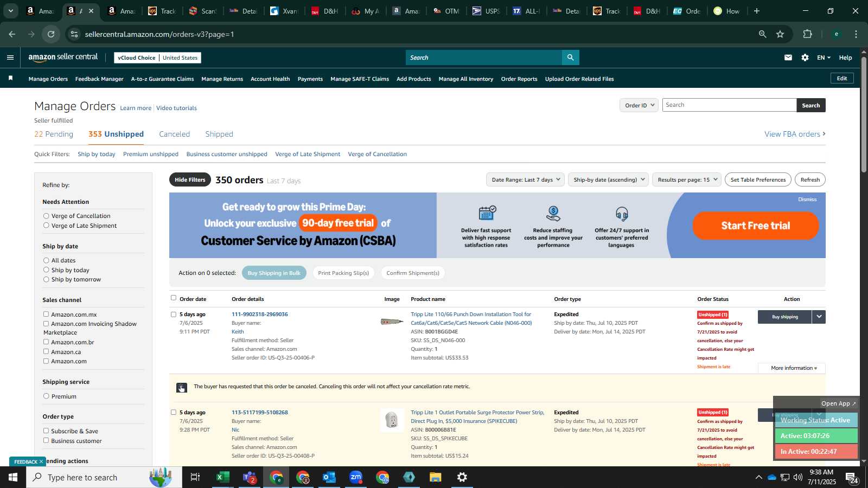Open Manage Returns menu item
The width and height of the screenshot is (868, 488).
[222, 79]
